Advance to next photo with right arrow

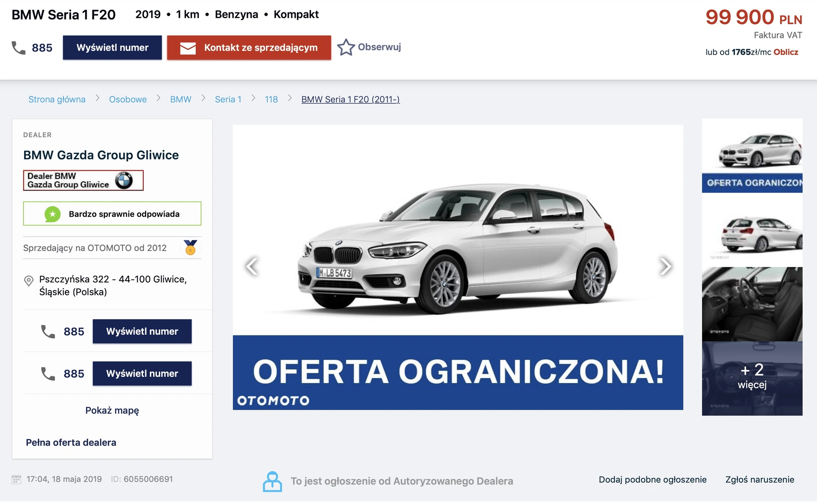coord(665,266)
